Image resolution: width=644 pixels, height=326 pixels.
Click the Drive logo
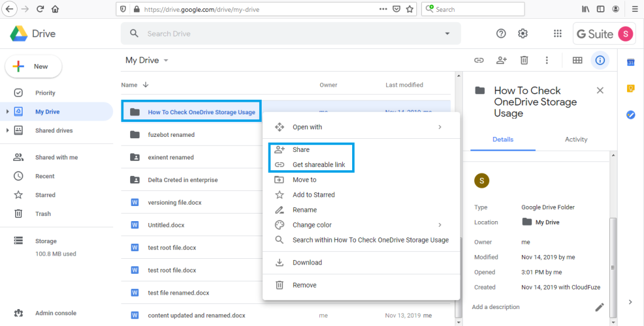[33, 34]
